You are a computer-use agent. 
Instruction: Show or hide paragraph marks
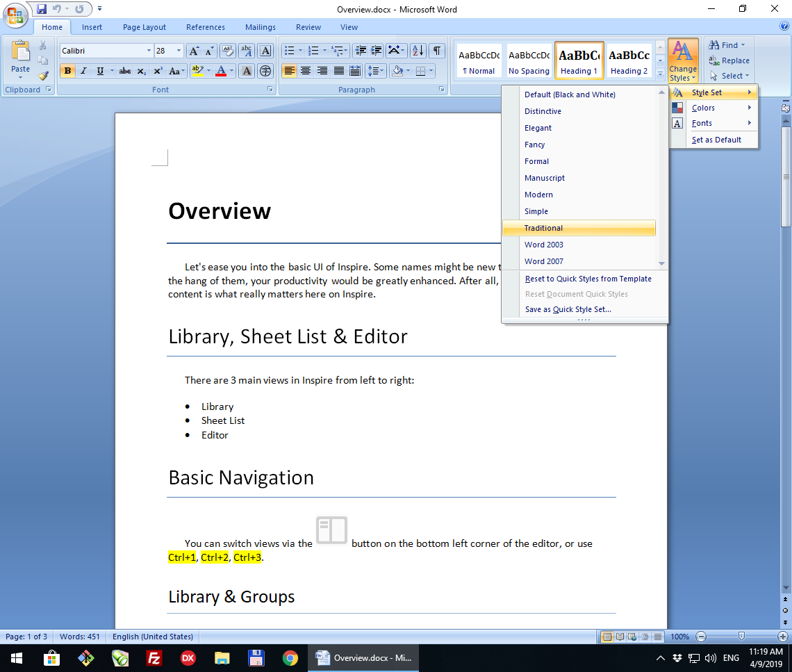[x=437, y=51]
